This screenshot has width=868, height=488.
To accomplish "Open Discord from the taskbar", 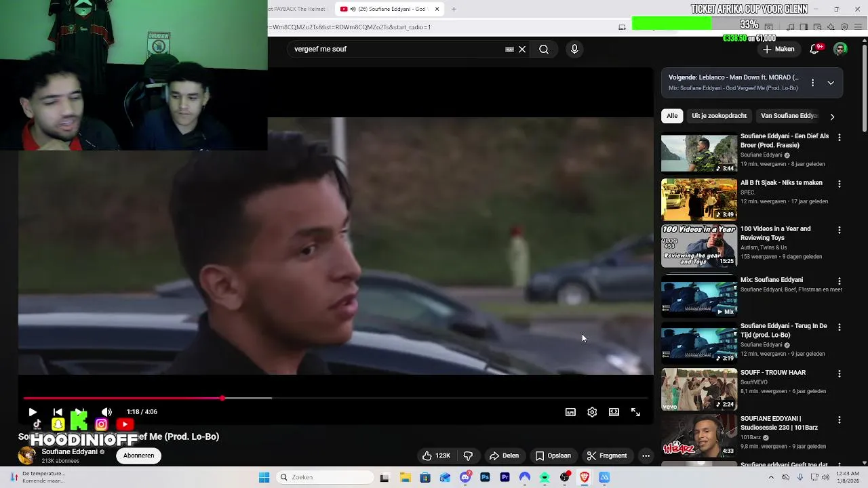I will point(465,477).
